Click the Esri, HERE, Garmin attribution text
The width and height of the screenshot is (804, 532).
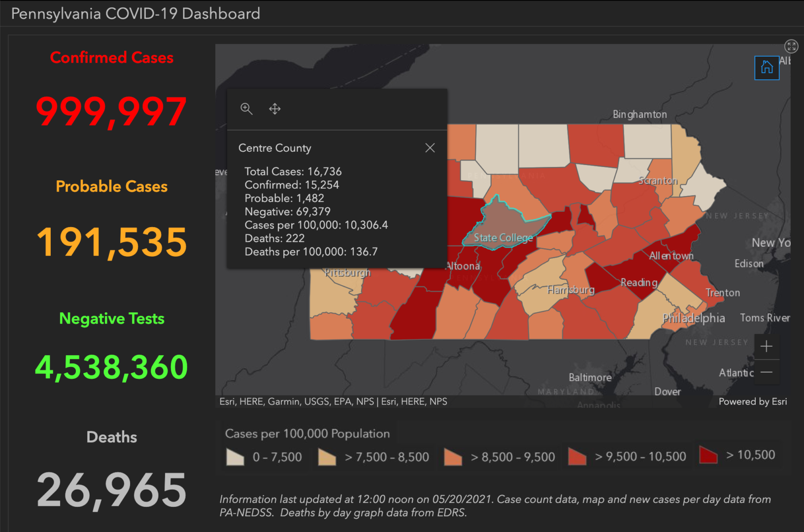tap(334, 401)
